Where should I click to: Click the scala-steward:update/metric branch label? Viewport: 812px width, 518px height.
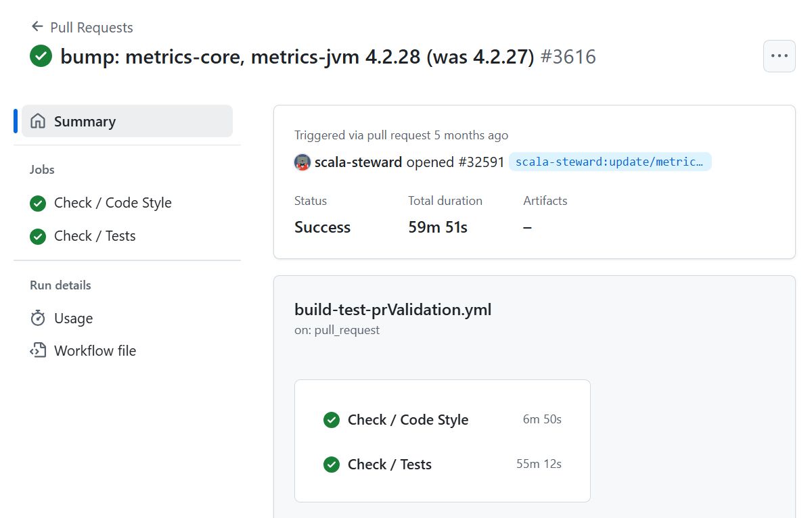(x=609, y=162)
